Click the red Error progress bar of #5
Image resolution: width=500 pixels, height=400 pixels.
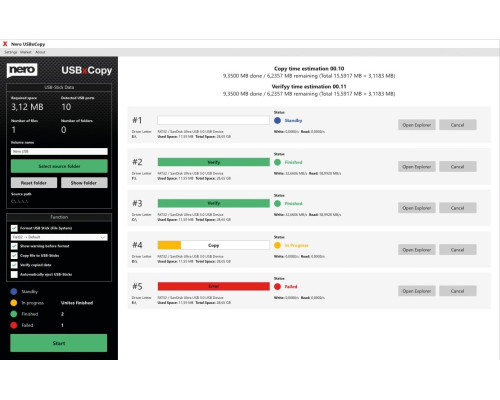[214, 286]
